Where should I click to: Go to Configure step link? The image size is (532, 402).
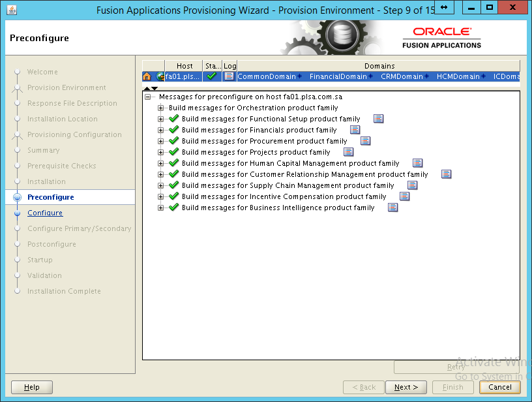(x=45, y=213)
